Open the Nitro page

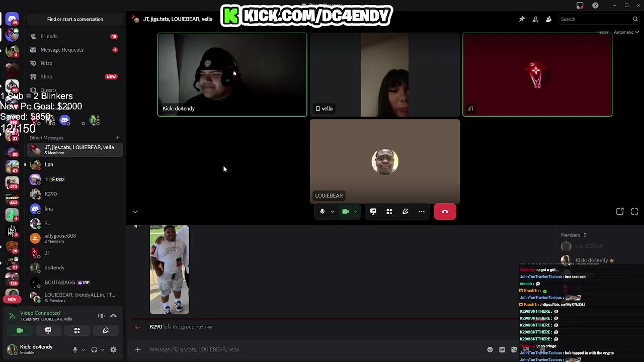(75, 63)
